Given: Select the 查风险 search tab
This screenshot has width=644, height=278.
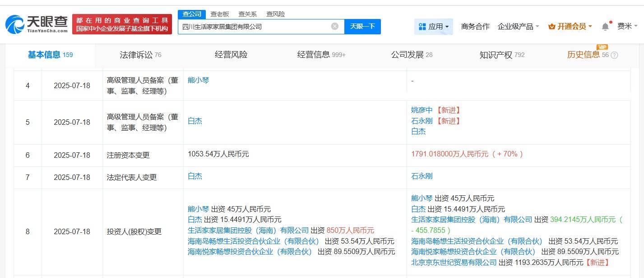Looking at the screenshot, I should pyautogui.click(x=275, y=14).
